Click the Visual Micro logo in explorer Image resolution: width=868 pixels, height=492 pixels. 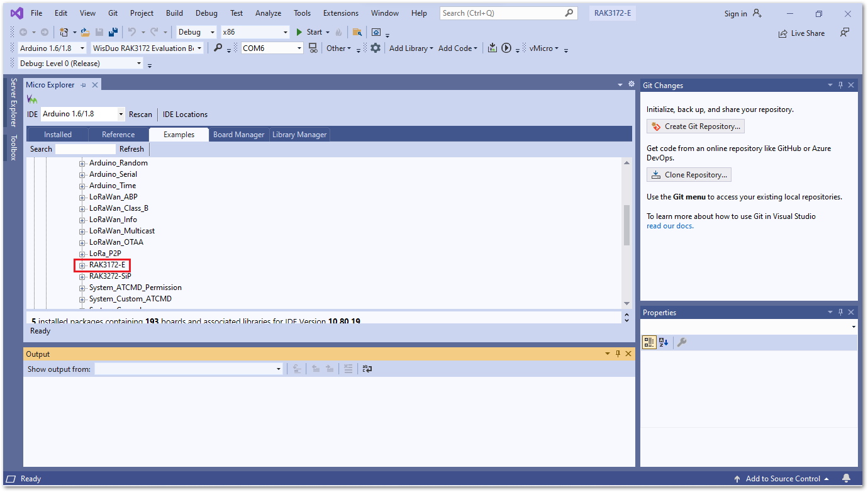point(31,99)
